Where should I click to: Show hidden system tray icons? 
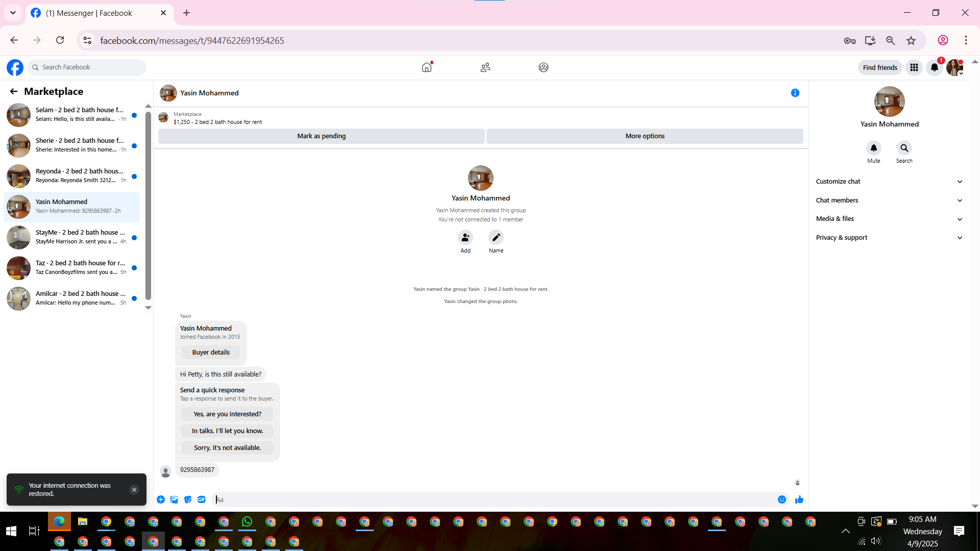pos(846,531)
